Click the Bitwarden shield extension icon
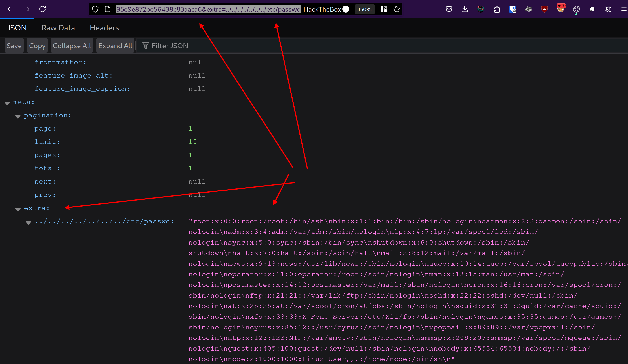Image resolution: width=628 pixels, height=364 pixels. coord(513,9)
